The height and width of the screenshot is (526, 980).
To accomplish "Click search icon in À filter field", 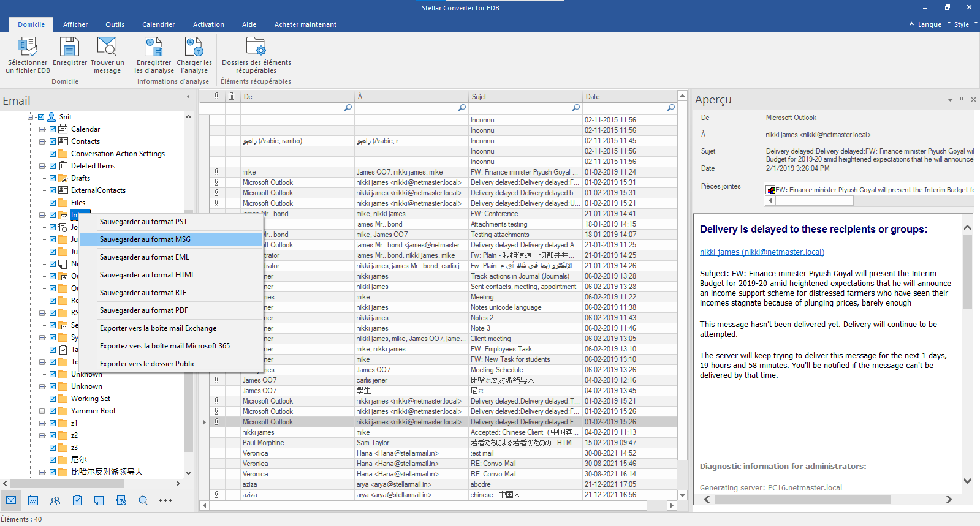I will pos(462,108).
